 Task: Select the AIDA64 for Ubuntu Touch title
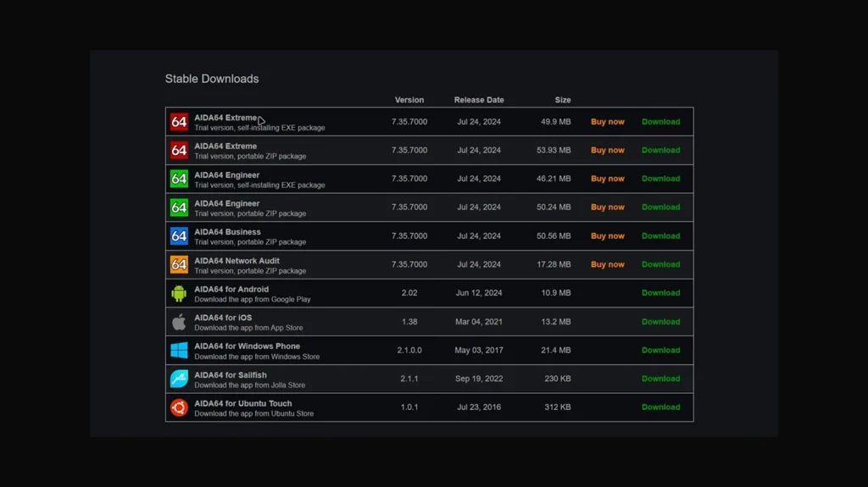click(x=242, y=403)
